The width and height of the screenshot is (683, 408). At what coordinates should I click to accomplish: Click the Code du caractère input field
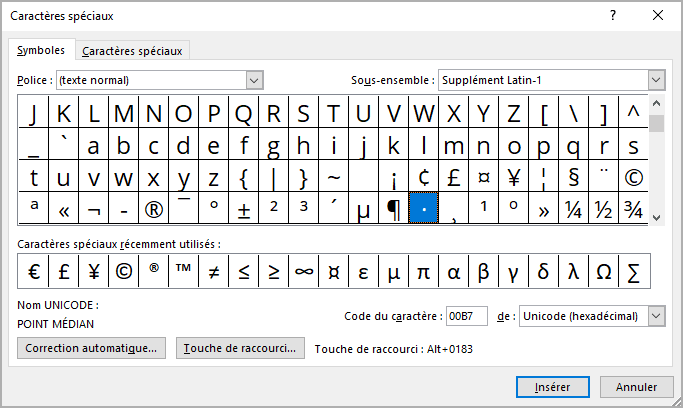point(467,316)
